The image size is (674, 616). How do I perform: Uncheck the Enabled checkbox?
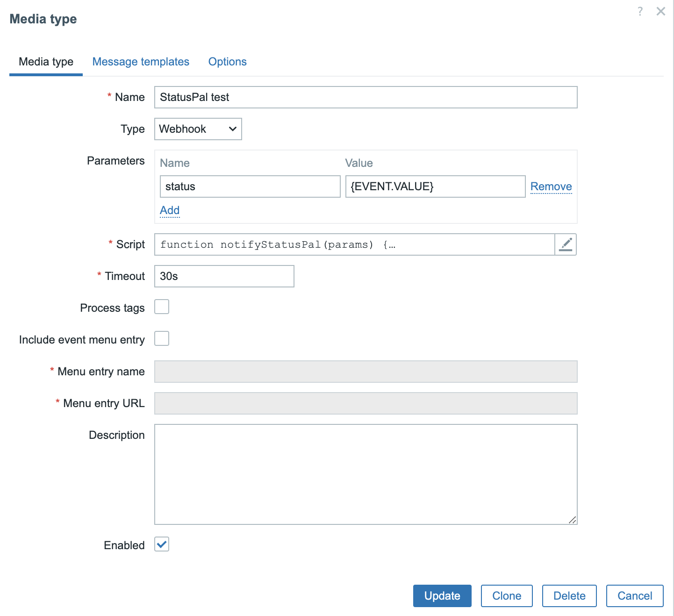(162, 544)
